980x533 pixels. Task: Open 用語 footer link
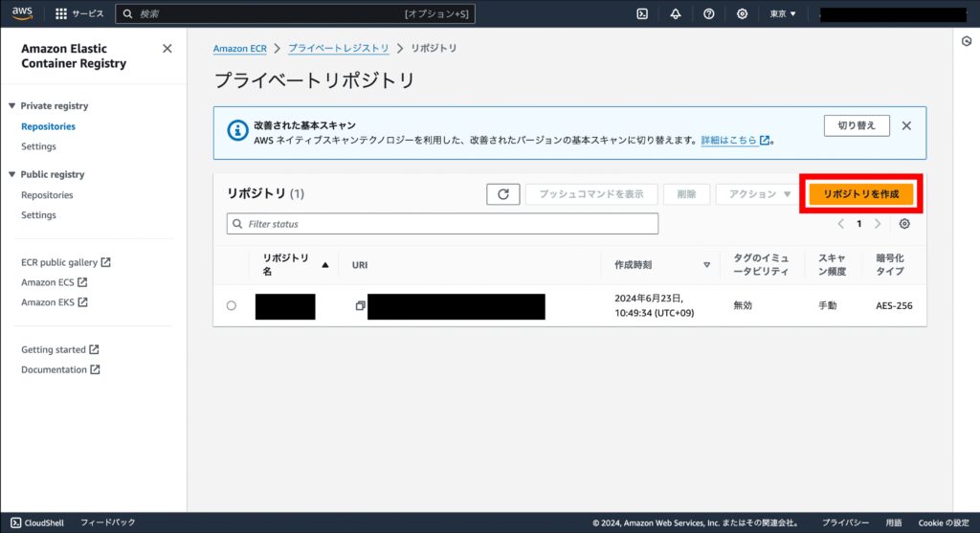pos(894,522)
